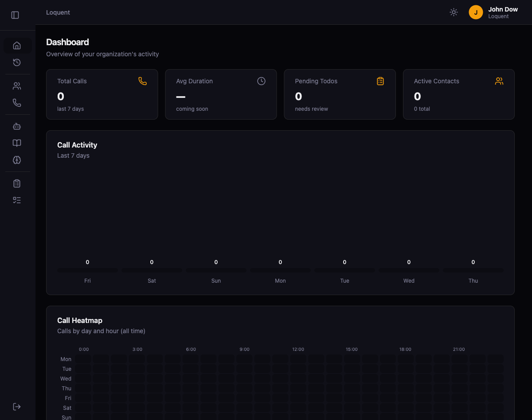Click the Mon 0:00 heatmap cell
The height and width of the screenshot is (420, 532).
click(83, 359)
